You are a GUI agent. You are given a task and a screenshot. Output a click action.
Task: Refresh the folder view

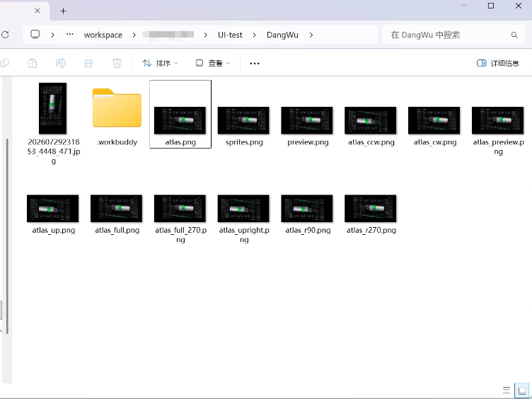click(5, 35)
